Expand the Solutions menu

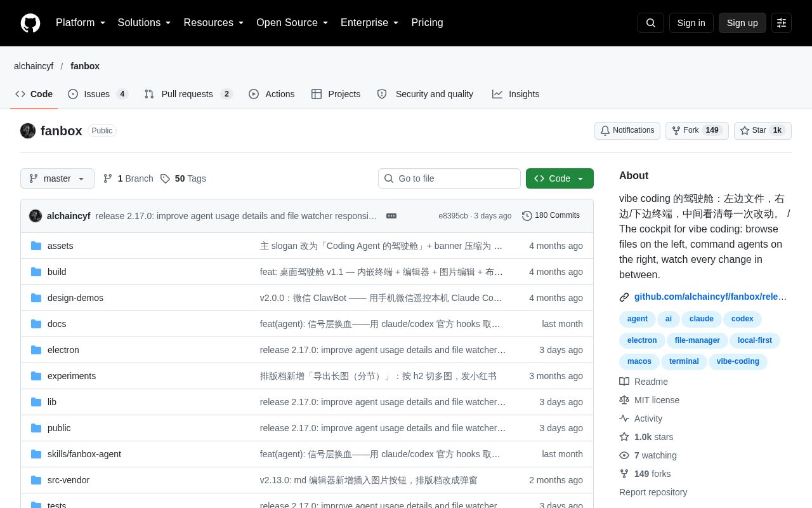point(145,23)
